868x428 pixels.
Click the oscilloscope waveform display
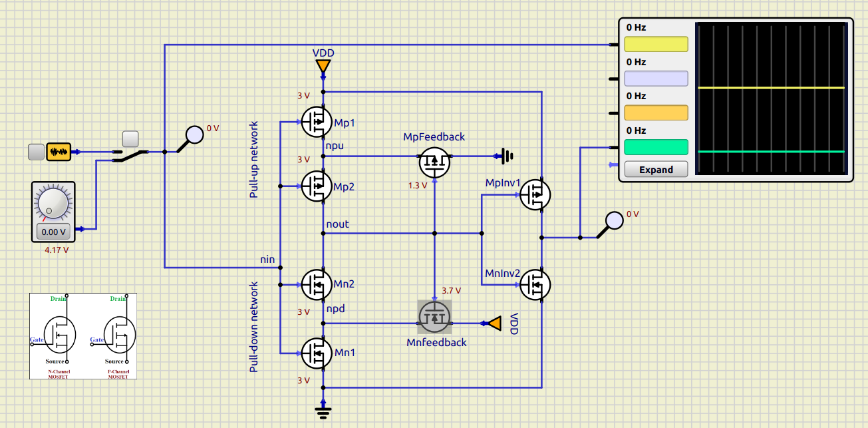click(x=771, y=99)
